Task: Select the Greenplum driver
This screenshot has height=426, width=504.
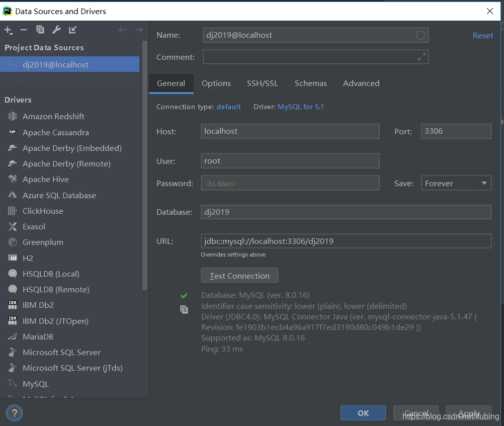Action: pyautogui.click(x=70, y=242)
